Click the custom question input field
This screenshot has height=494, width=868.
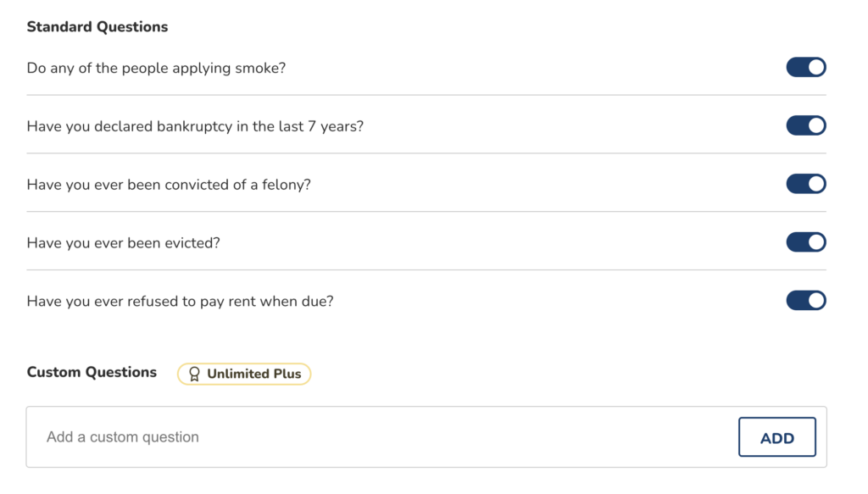tap(339, 436)
